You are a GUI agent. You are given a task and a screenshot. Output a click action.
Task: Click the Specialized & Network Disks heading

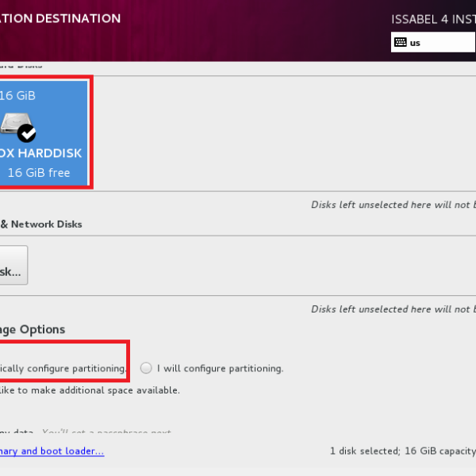tap(41, 225)
